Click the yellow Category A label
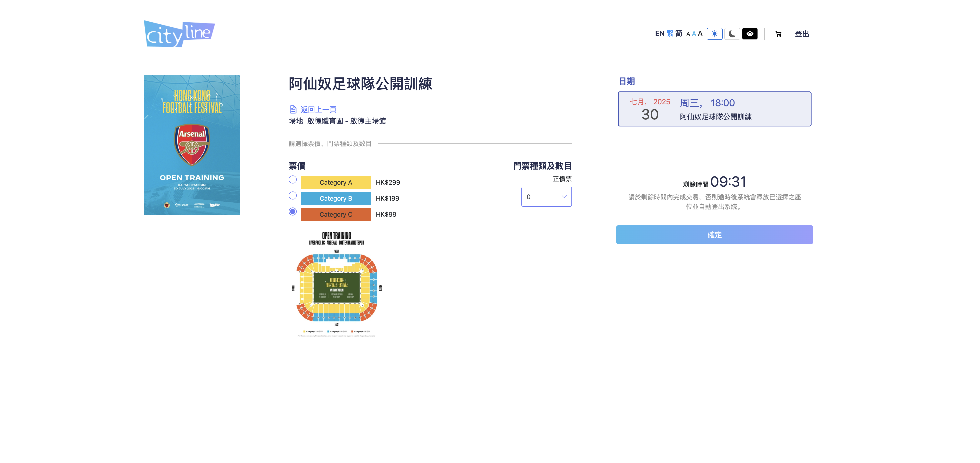Viewport: 980px width, 463px height. pos(336,182)
